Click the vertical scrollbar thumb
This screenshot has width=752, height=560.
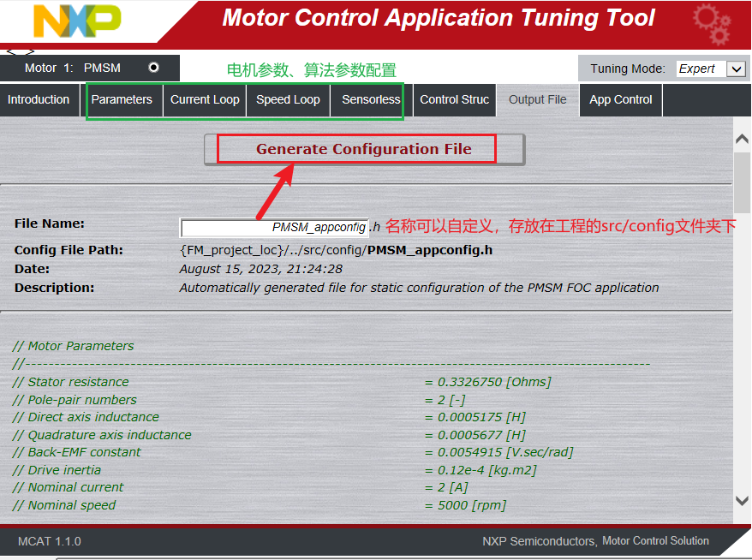pyautogui.click(x=743, y=182)
